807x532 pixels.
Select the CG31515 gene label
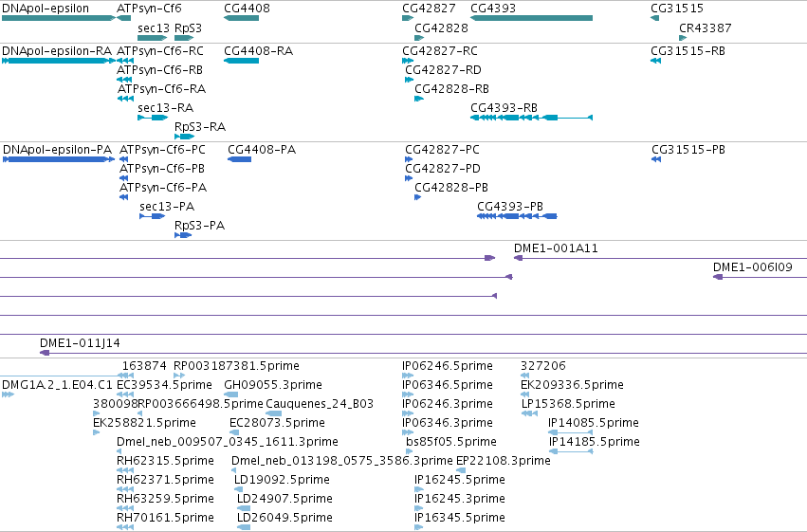click(x=677, y=9)
